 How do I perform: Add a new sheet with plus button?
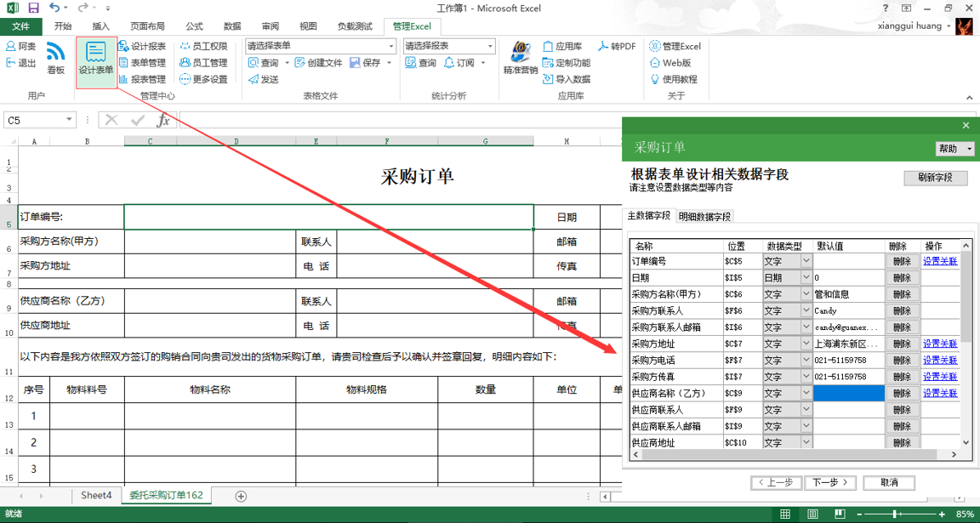241,496
